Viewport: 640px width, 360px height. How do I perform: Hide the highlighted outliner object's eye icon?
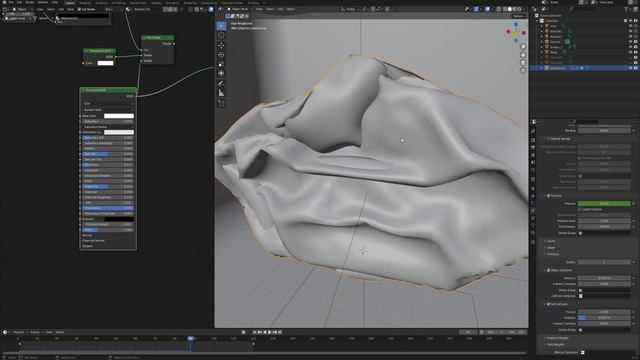[630, 68]
